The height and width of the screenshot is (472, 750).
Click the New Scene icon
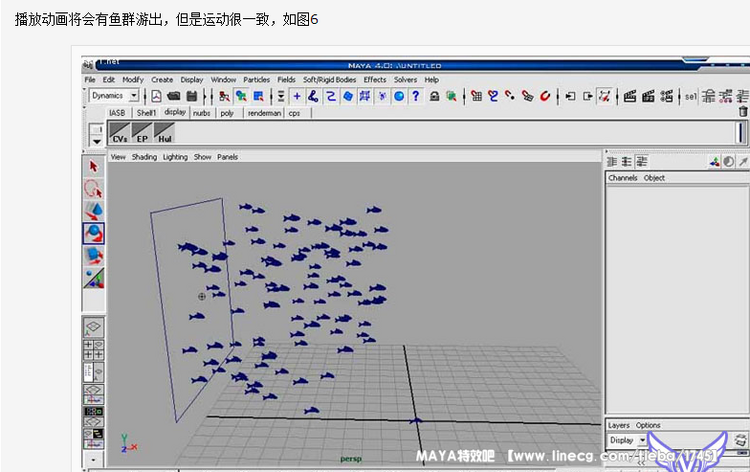[156, 96]
